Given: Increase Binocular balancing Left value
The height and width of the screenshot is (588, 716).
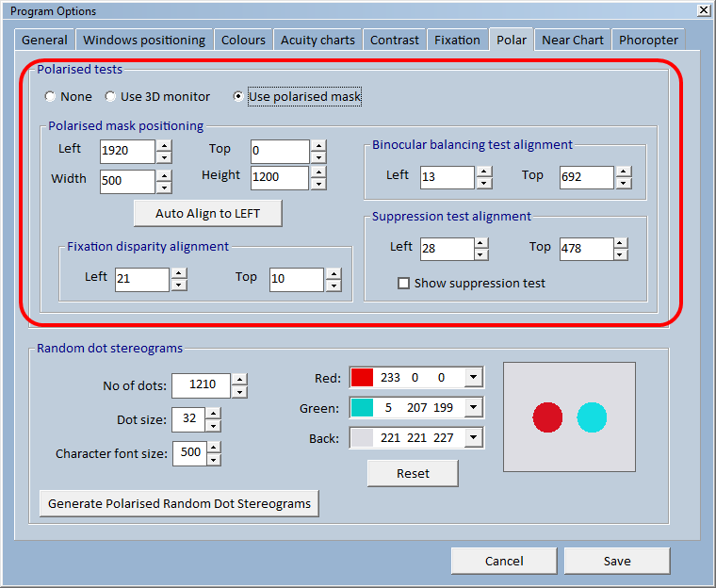Looking at the screenshot, I should pos(484,171).
